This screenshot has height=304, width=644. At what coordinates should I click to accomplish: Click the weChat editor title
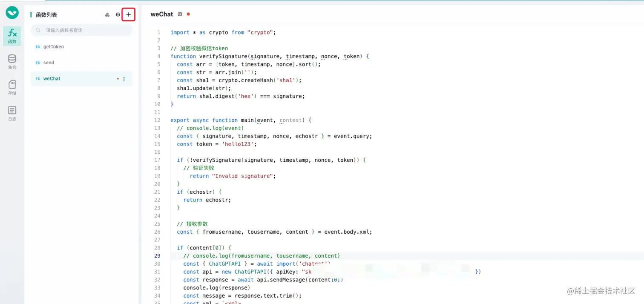(162, 14)
